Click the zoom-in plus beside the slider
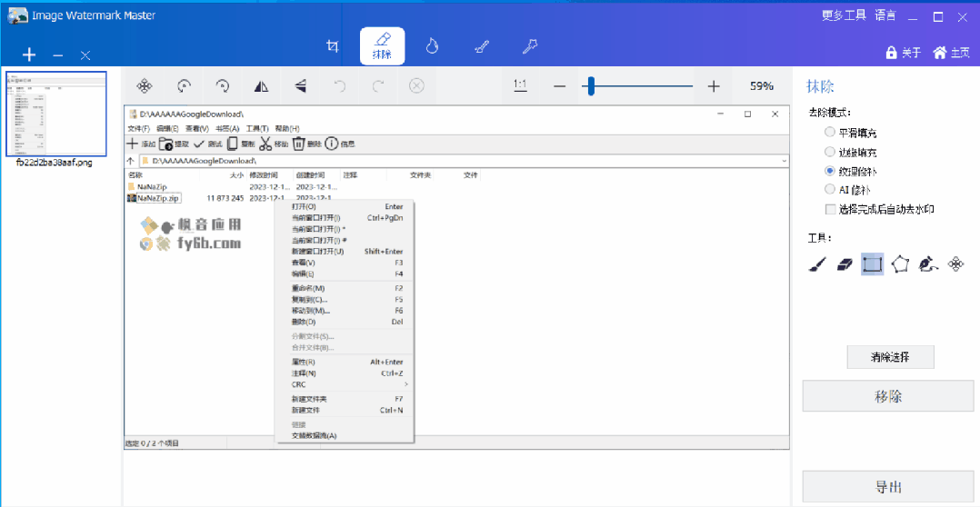Image resolution: width=980 pixels, height=507 pixels. [x=714, y=86]
